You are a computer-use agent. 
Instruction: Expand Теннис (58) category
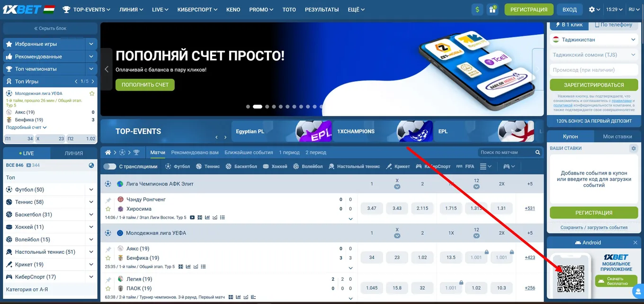tap(91, 202)
